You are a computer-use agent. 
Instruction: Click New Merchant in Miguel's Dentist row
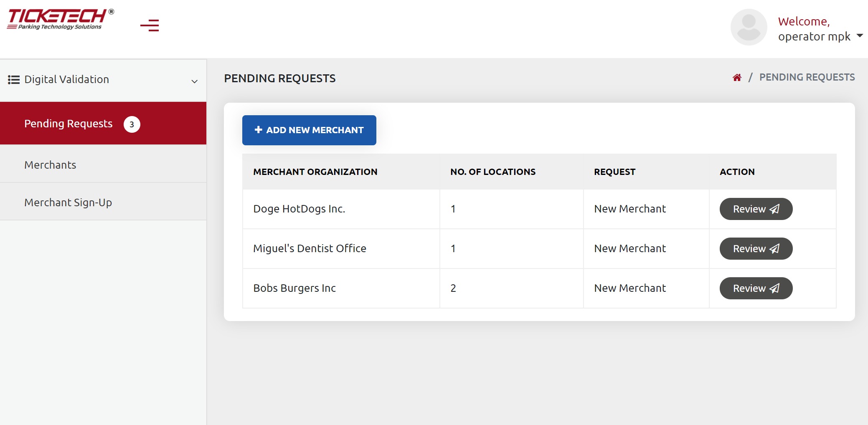pos(630,248)
